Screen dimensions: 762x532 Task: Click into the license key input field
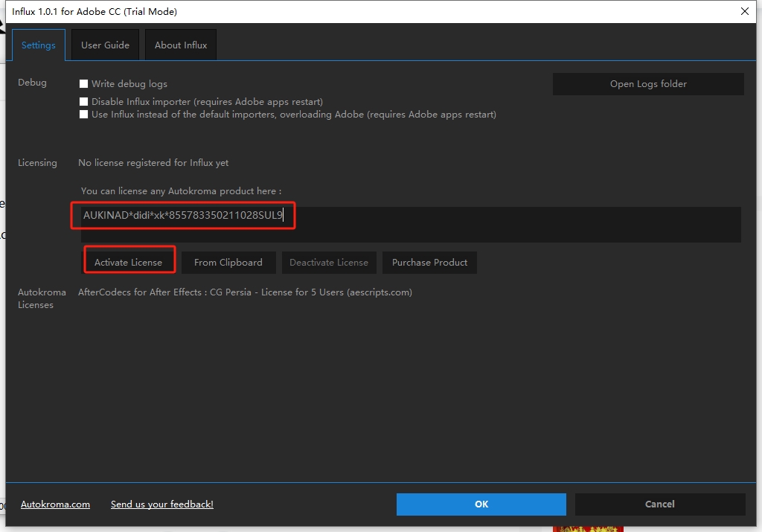[x=411, y=225]
